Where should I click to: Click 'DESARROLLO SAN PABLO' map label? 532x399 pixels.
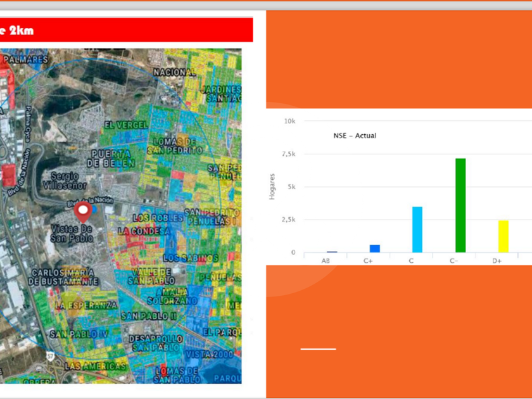click(x=156, y=343)
